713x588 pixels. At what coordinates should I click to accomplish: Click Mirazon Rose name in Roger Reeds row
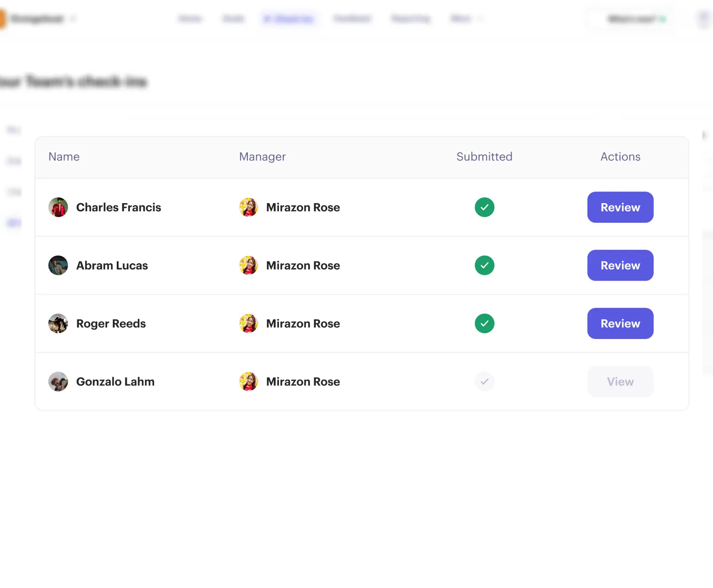pyautogui.click(x=303, y=324)
